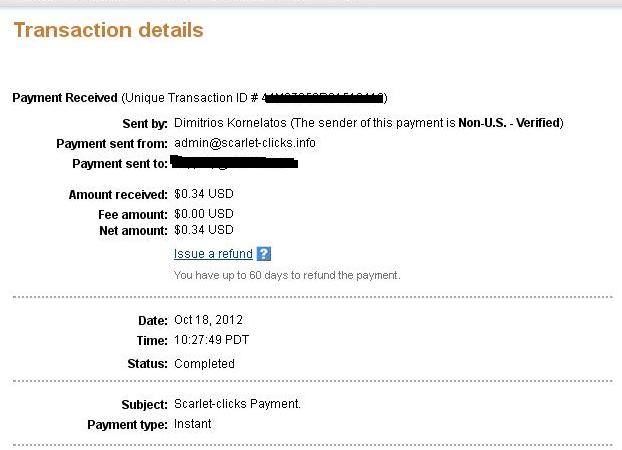This screenshot has width=622, height=450.
Task: Click the time 10:27:49 PDT
Action: [211, 340]
